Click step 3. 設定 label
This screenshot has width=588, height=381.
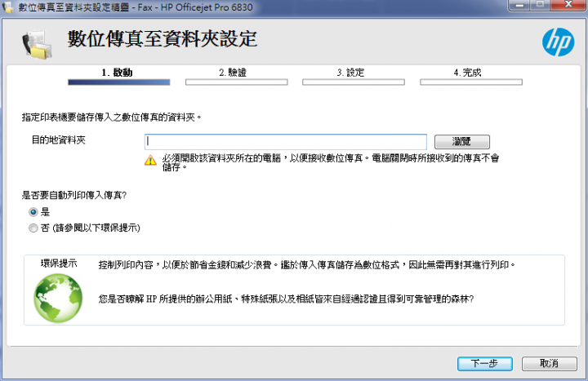[350, 73]
